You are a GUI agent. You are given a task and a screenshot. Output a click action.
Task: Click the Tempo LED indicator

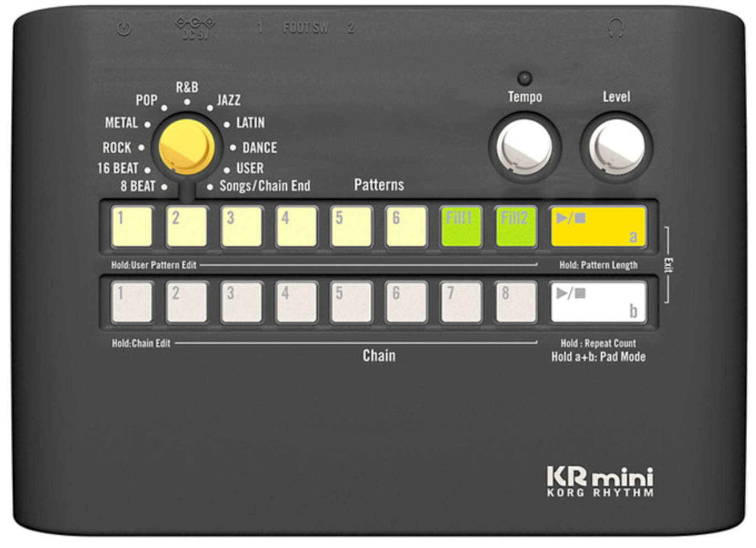click(524, 77)
